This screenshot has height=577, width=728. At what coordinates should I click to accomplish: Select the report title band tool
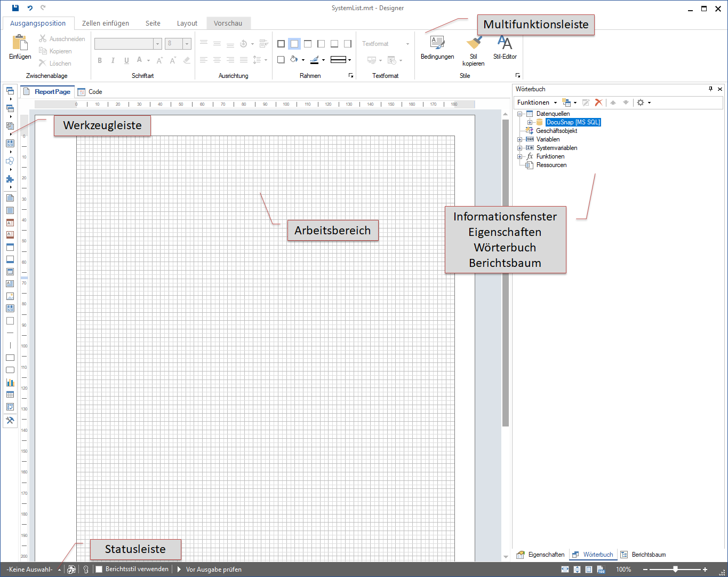(x=10, y=198)
